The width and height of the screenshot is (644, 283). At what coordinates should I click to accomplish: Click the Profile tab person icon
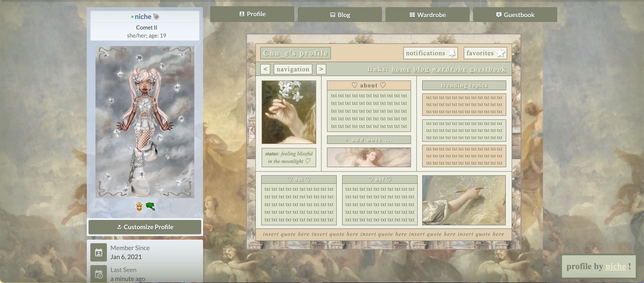pyautogui.click(x=242, y=14)
